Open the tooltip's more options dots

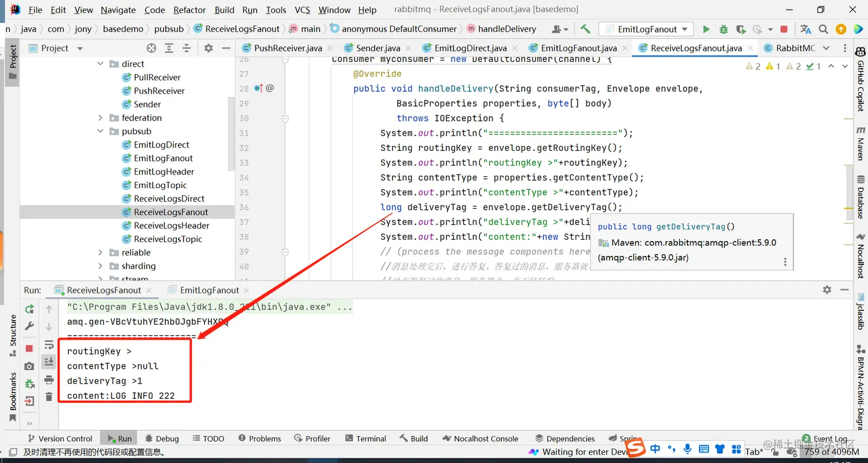pyautogui.click(x=785, y=262)
